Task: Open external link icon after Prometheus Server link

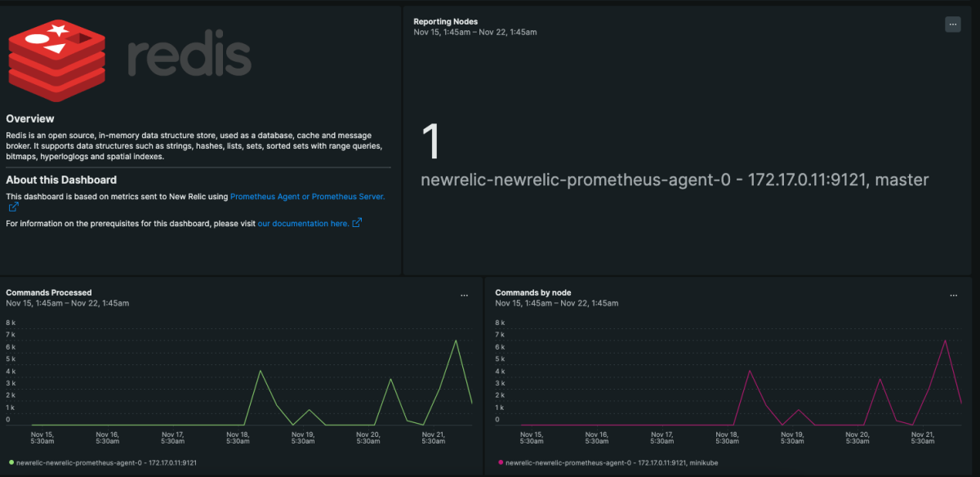Action: (11, 207)
